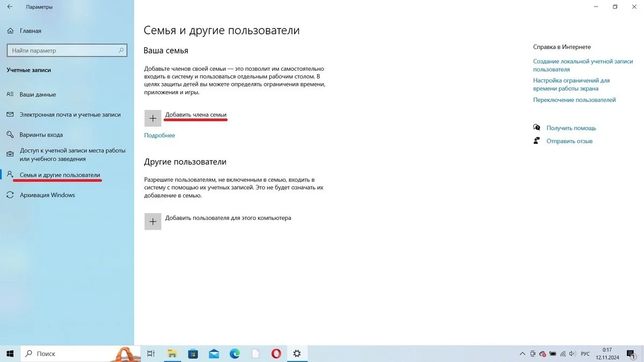The height and width of the screenshot is (362, 644).
Task: Open Настройка ограничений для времени работы экрана
Action: coord(572,84)
